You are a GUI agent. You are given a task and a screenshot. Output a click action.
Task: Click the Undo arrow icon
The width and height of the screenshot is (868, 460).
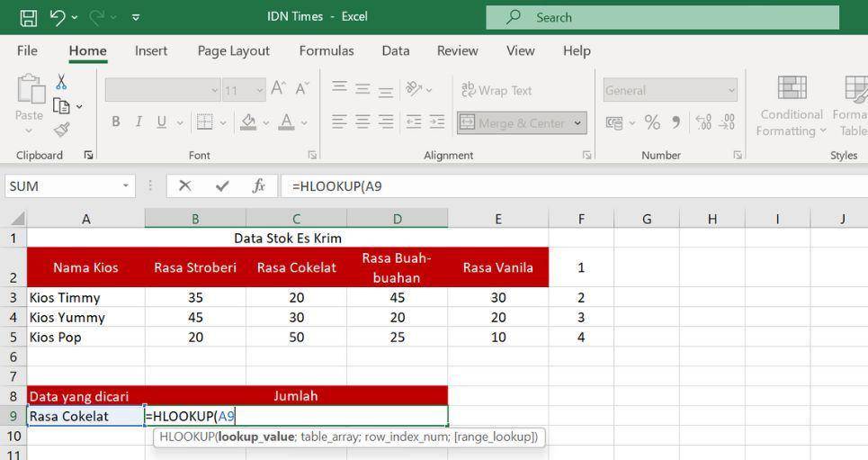click(58, 17)
